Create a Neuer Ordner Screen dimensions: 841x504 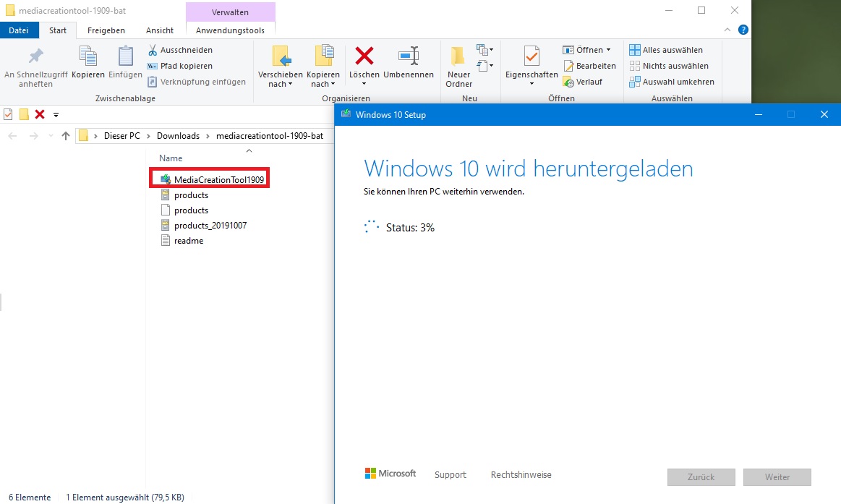[458, 67]
